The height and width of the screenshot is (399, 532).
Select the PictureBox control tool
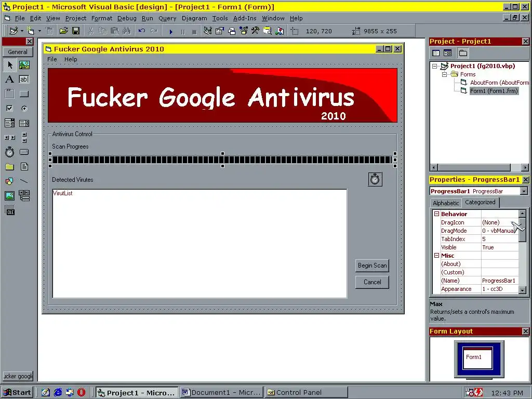(24, 65)
